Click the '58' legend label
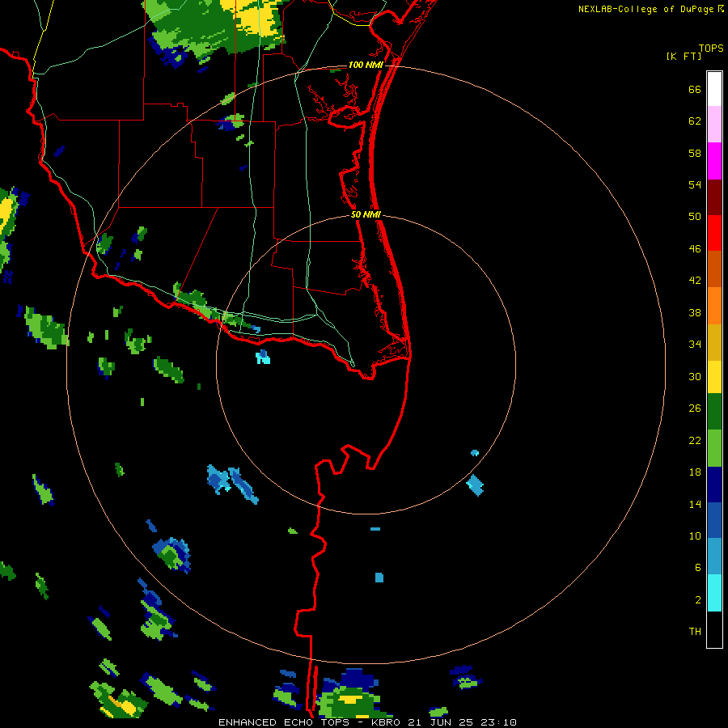The width and height of the screenshot is (728, 728). pyautogui.click(x=695, y=153)
